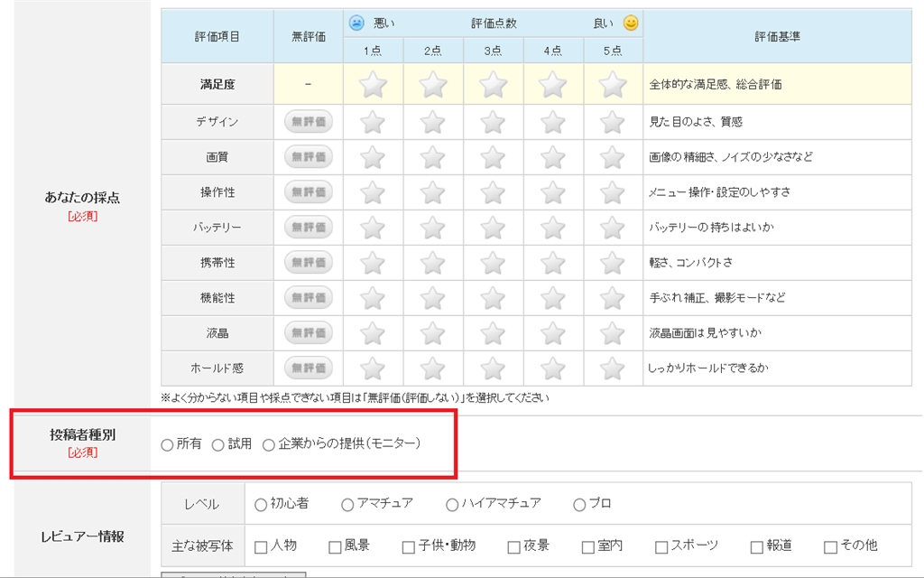Screen dimensions: 924x578
Task: Click the レビュアー情報 section label
Action: [82, 536]
